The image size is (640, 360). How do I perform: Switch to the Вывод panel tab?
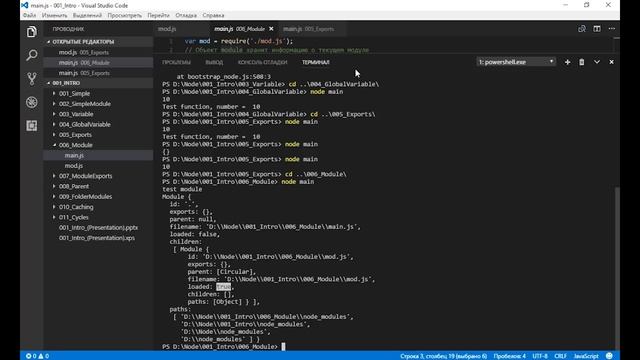214,62
